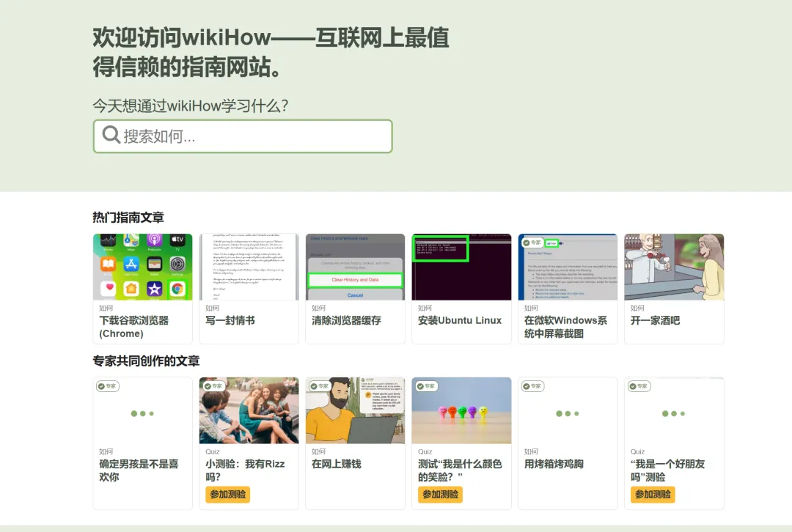Click expert badge on 确定男孩是不是喜欢你 card
Screen dimensions: 792x532
(x=108, y=386)
